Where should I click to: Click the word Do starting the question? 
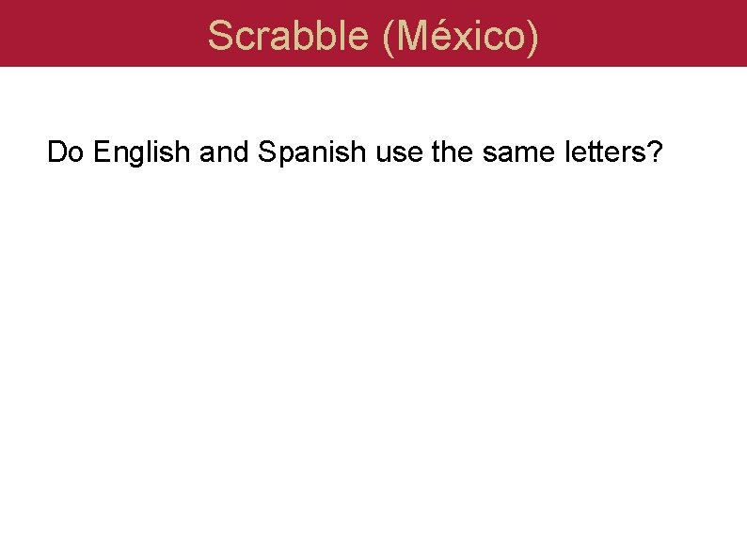tap(66, 152)
